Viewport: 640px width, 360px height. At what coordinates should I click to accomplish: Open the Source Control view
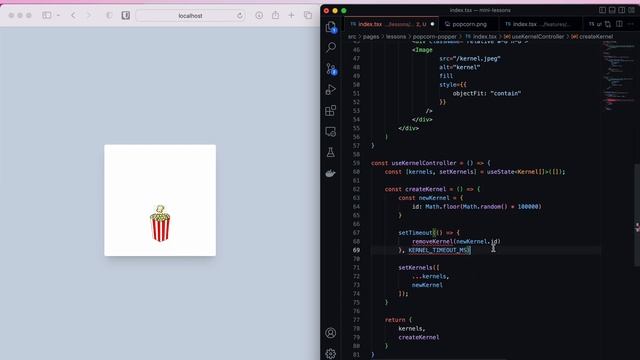[331, 69]
